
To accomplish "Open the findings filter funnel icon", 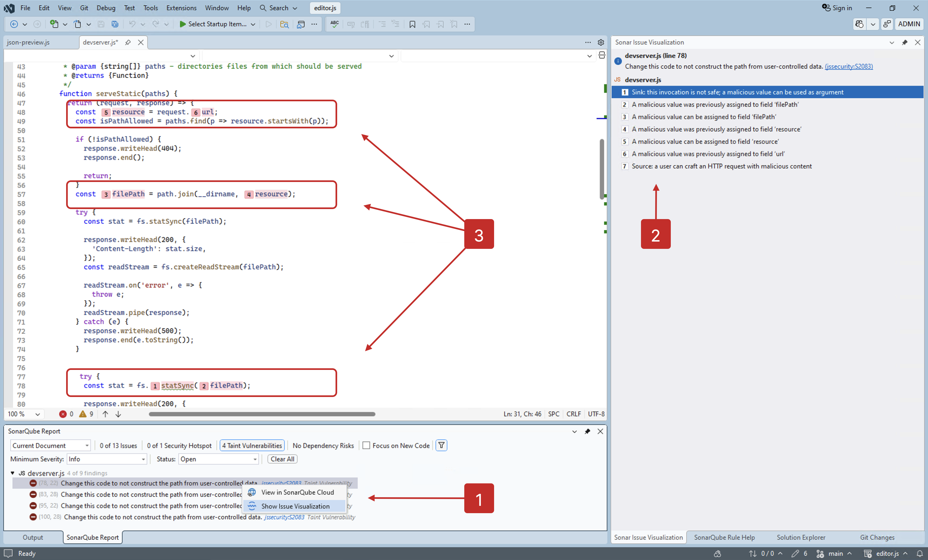I will (x=441, y=445).
